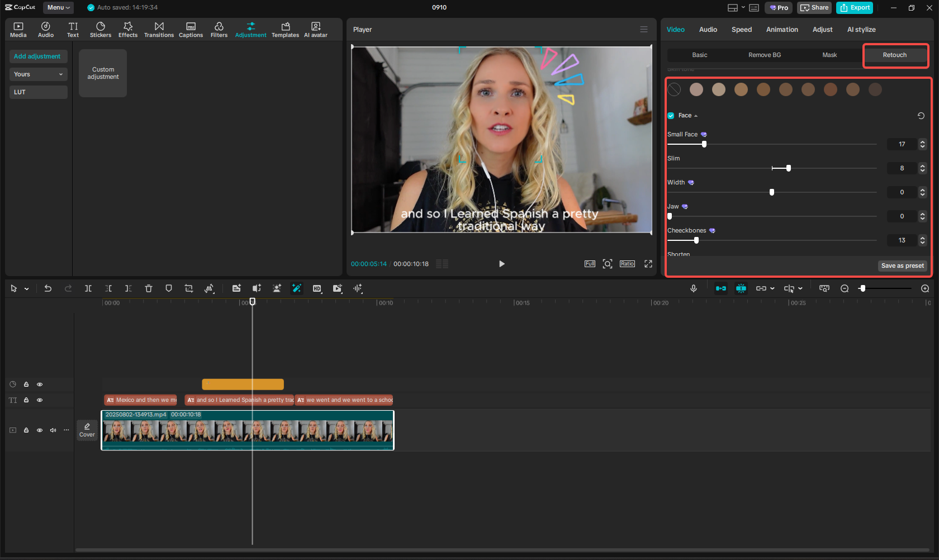Uncheck the Face checkbox in Retouch settings
939x560 pixels.
click(x=671, y=115)
